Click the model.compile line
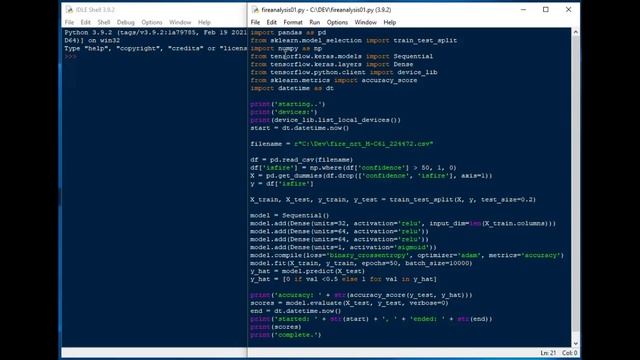 click(407, 256)
